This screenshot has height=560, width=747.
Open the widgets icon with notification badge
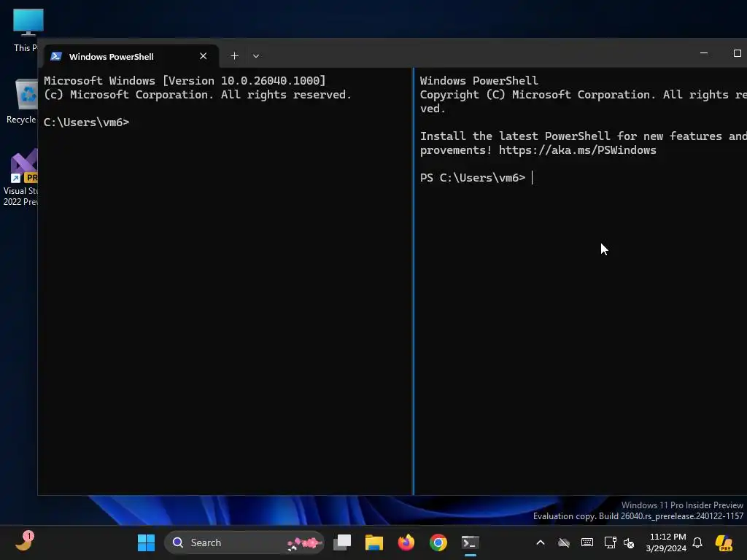(x=24, y=542)
